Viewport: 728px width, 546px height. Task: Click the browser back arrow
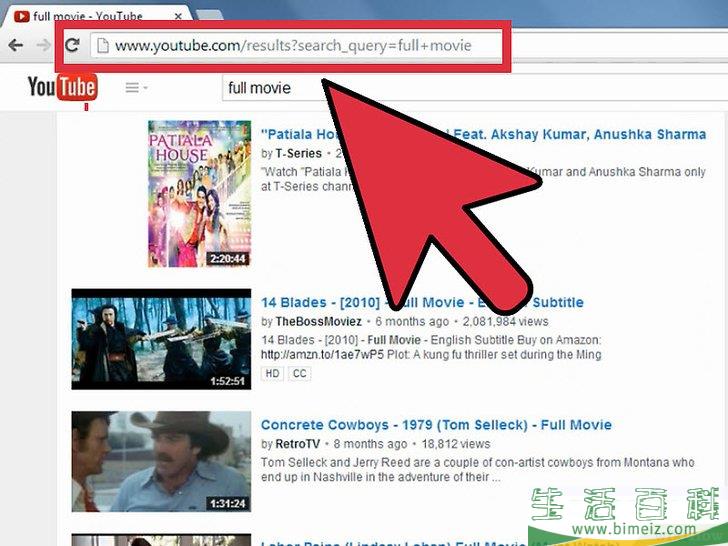16,45
